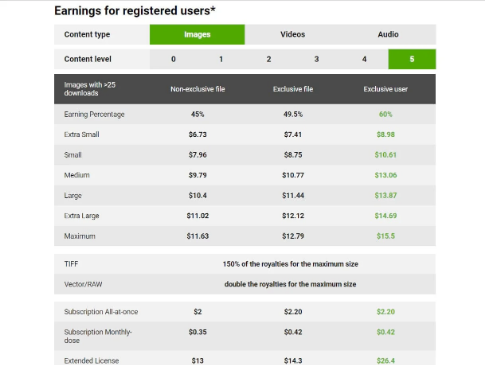Click the green 60% value

(x=386, y=114)
